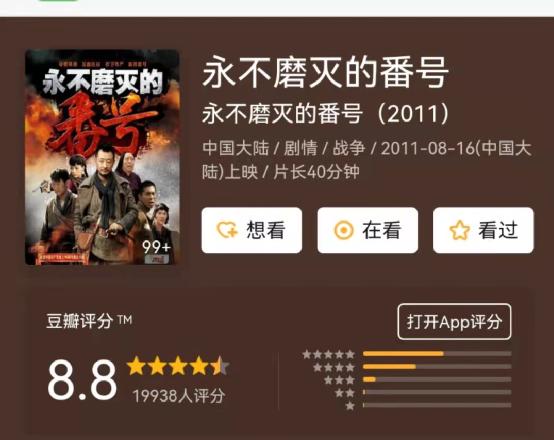
Task: Click the circle icon on 在看 button
Action: pos(343,230)
